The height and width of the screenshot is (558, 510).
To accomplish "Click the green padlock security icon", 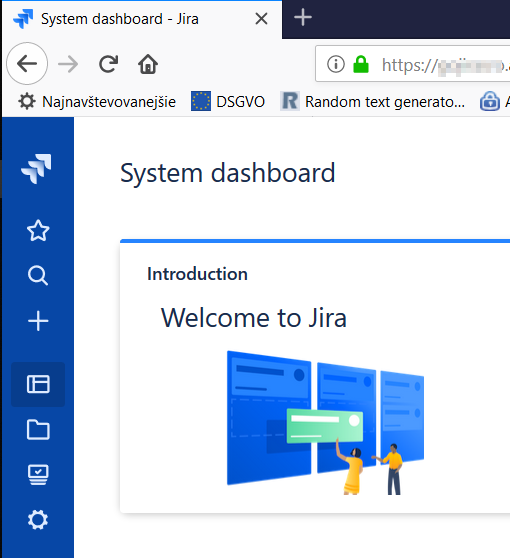I will (x=361, y=64).
